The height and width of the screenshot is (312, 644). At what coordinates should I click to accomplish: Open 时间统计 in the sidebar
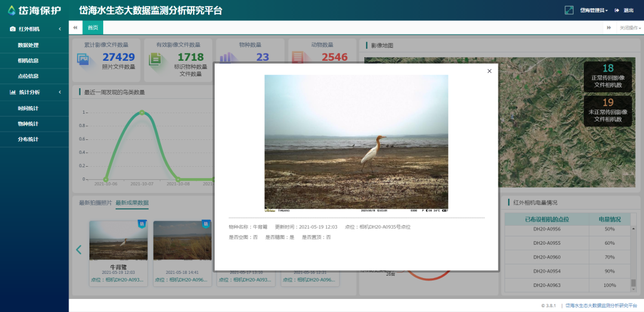(x=29, y=108)
